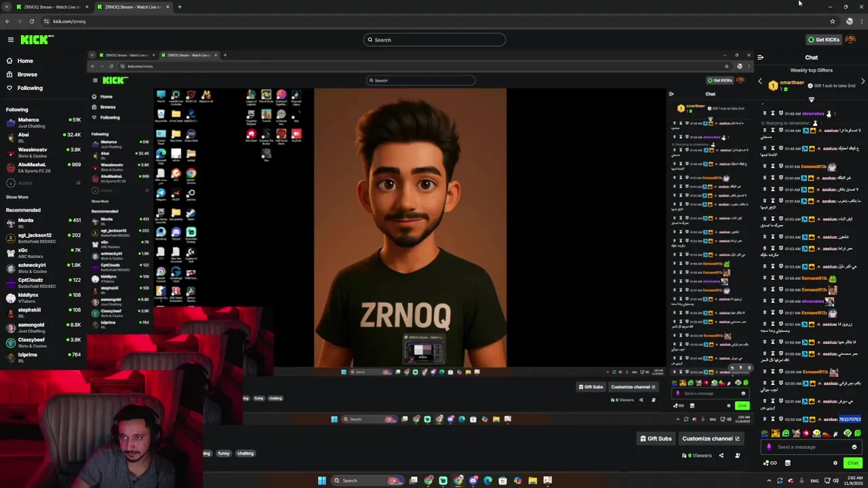
Task: Open Kick sidebar hamburger menu in main window
Action: tap(11, 40)
